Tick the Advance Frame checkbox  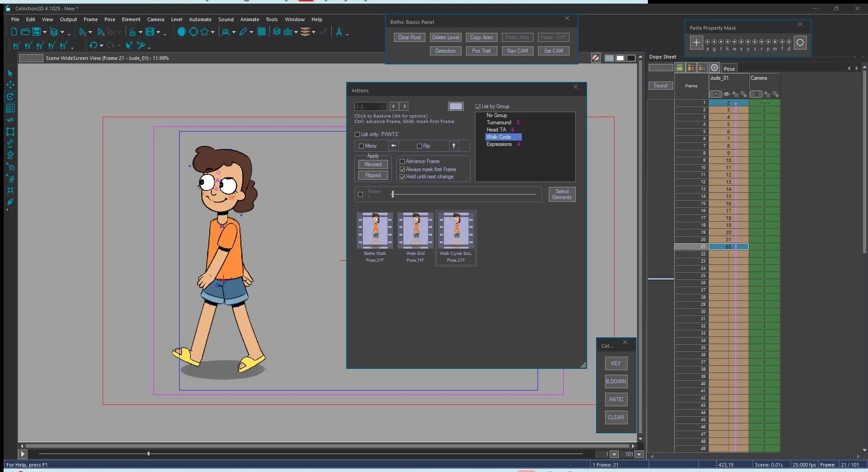pos(402,161)
